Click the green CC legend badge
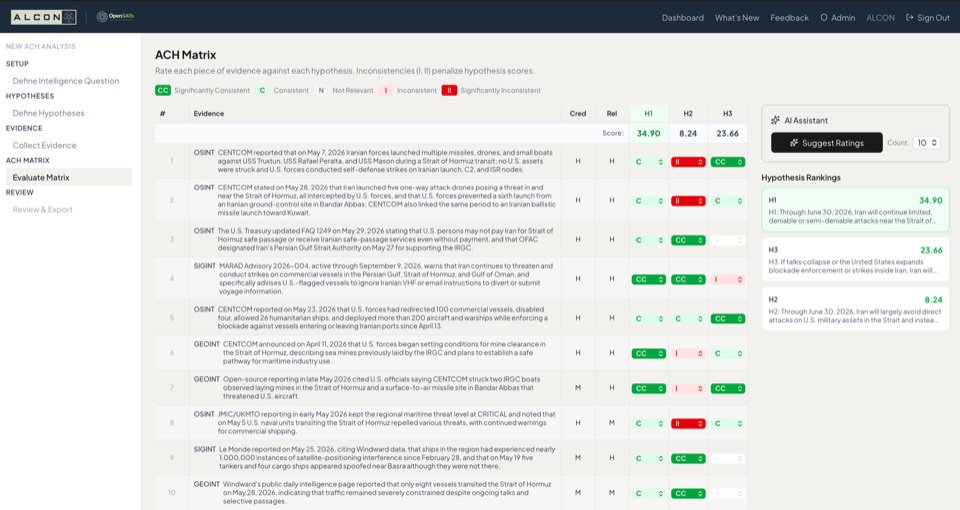 click(x=162, y=90)
